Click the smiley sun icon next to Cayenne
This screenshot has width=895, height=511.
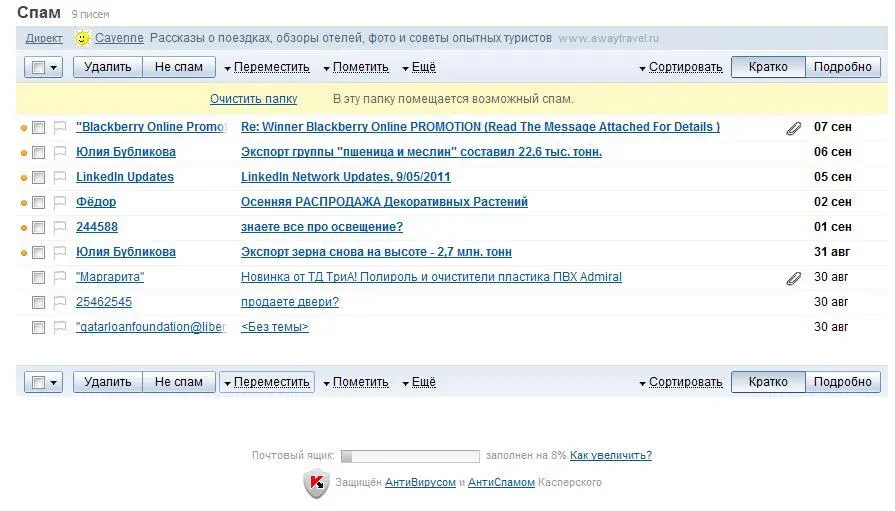pos(82,39)
